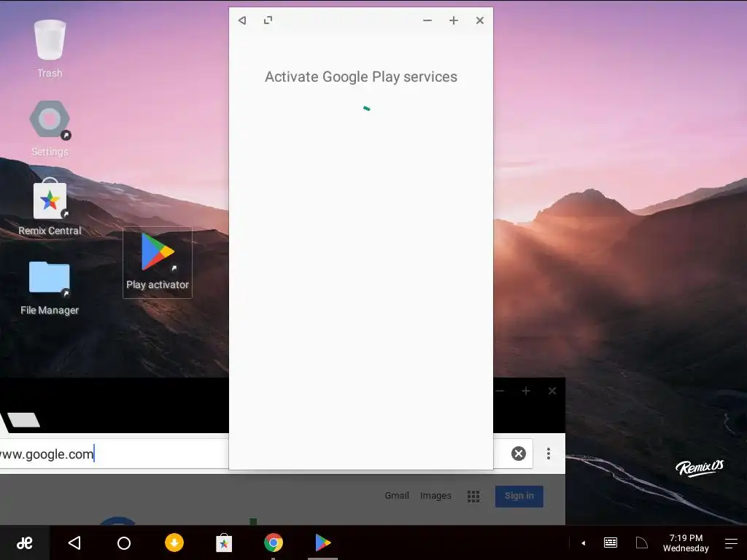747x560 pixels.
Task: Open the File Manager desktop shortcut
Action: click(x=50, y=288)
